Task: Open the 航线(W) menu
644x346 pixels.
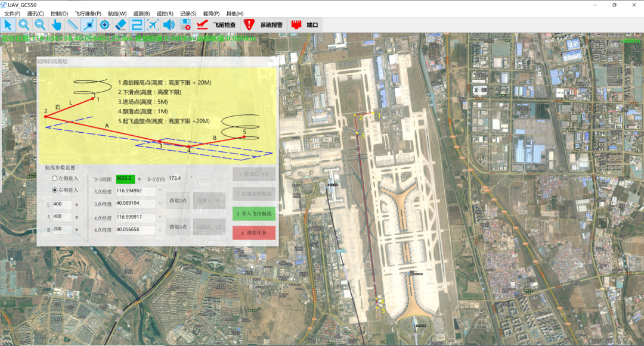Action: [117, 13]
